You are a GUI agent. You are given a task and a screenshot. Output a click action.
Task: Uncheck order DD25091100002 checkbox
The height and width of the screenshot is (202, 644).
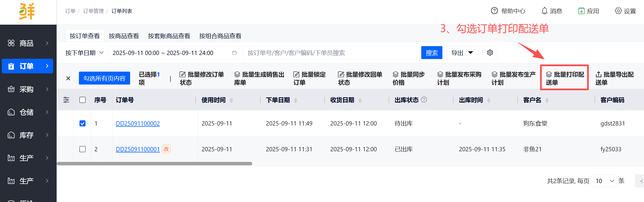[82, 123]
